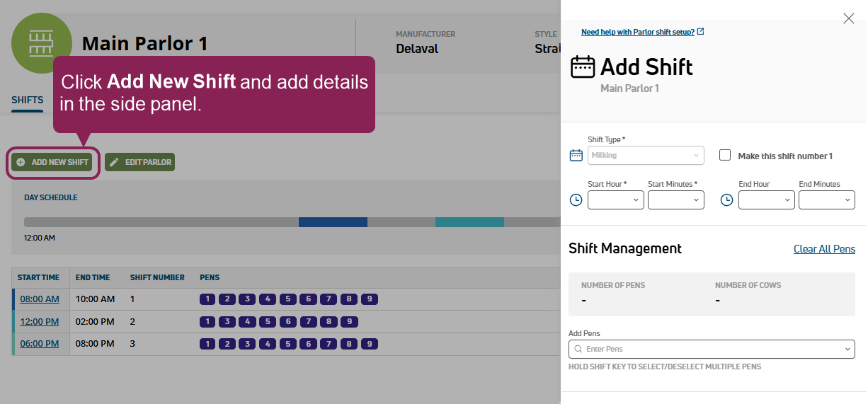Click pen badge 1 in the 12:00 PM row
Image resolution: width=868 pixels, height=404 pixels.
click(207, 322)
